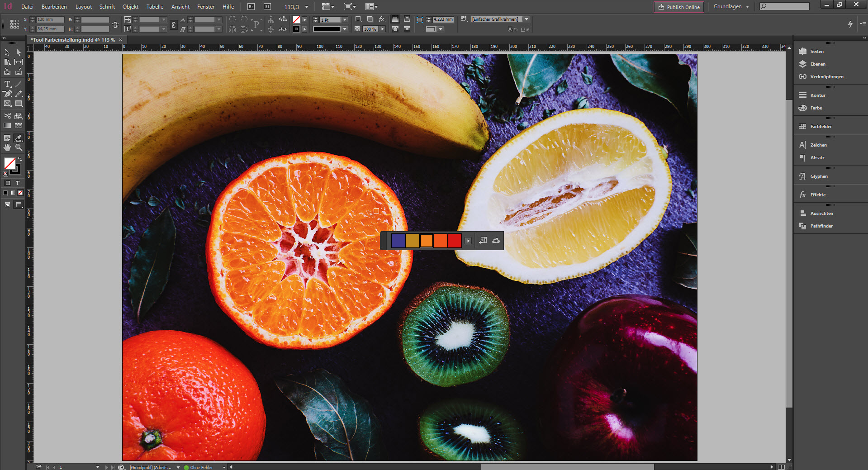
Task: Select the Rectangle Frame tool
Action: [x=7, y=104]
